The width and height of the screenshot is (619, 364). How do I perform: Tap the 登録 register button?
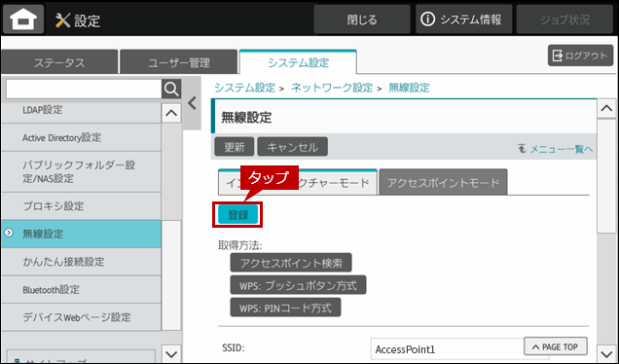click(x=238, y=215)
